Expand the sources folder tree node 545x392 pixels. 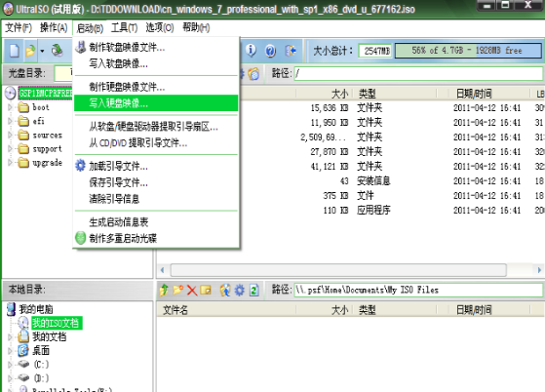(10, 135)
